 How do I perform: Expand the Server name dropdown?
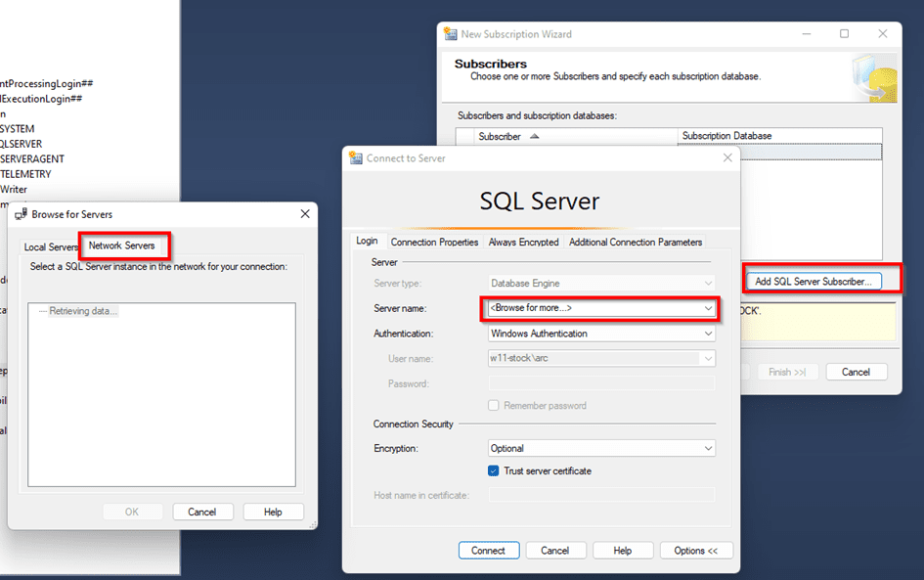point(708,308)
